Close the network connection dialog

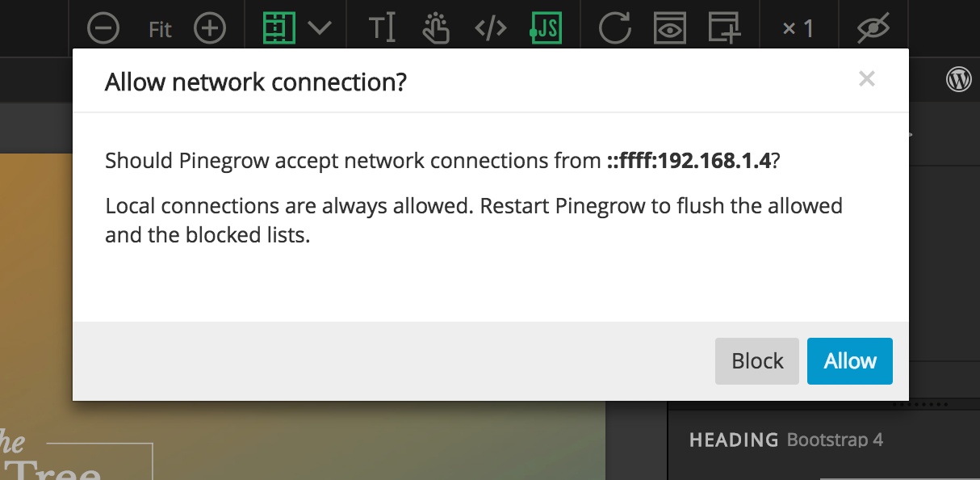pos(867,78)
